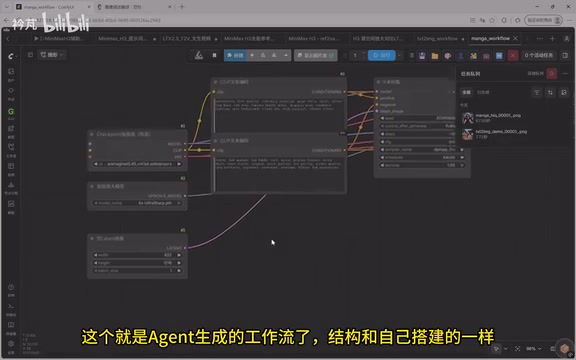Open the manga_hq_00001 png thumbnail in queue

(x=468, y=118)
